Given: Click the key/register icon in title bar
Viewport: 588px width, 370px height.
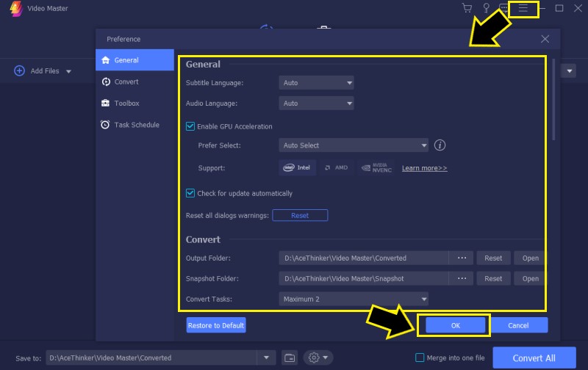Looking at the screenshot, I should coord(486,8).
